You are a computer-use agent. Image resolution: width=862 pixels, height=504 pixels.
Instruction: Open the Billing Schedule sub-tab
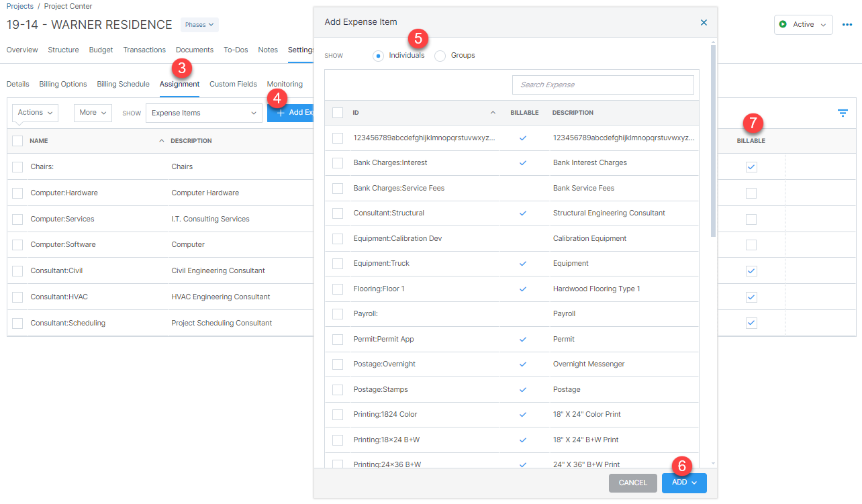point(123,85)
